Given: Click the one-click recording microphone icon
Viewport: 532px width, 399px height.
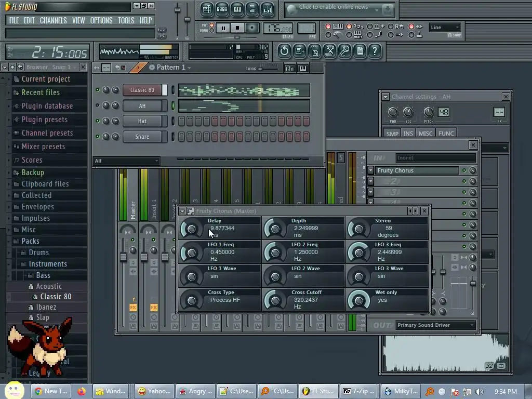Looking at the screenshot, I should (345, 51).
